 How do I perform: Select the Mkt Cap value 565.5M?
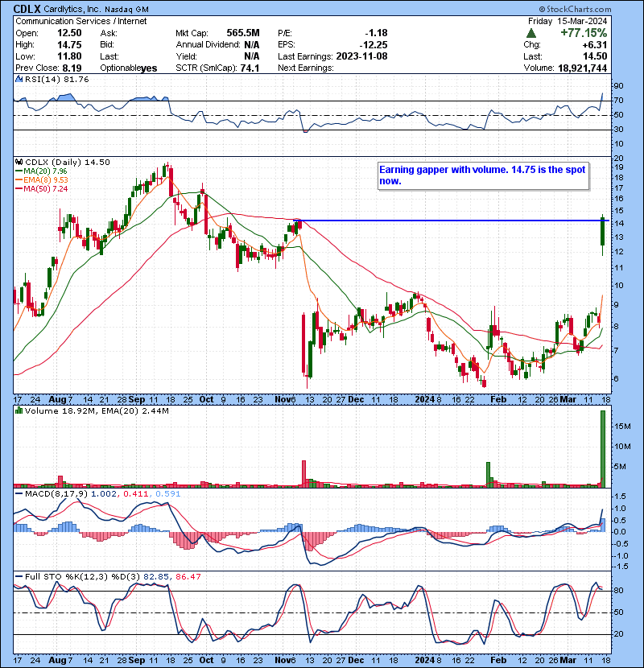click(x=243, y=33)
